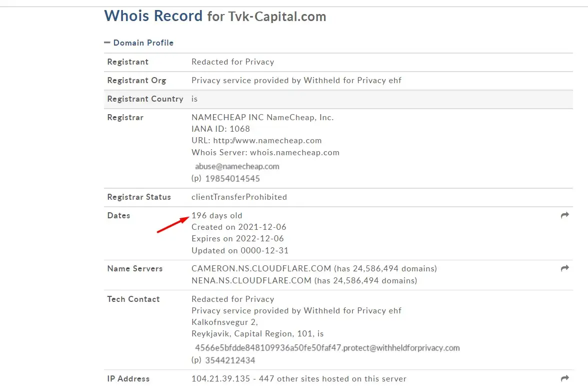The image size is (588, 386).
Task: Click the registrar phone number 19854014545
Action: [x=232, y=179]
